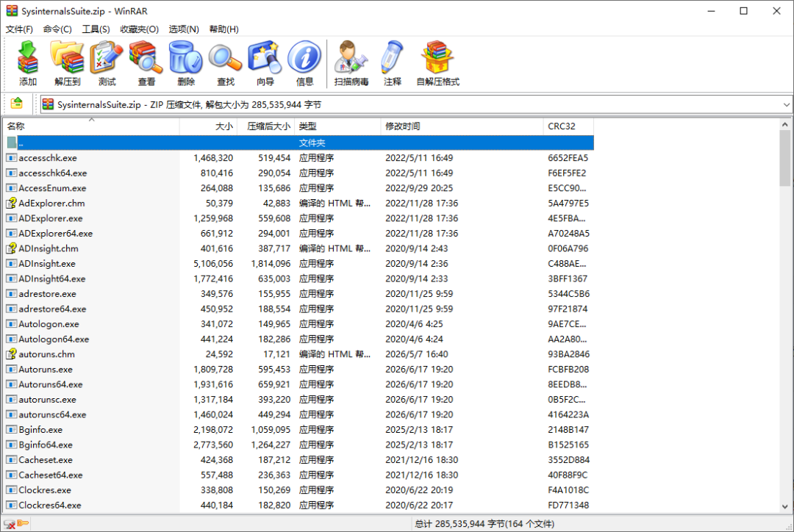Sort by the 名称 column header
Screen dimensions: 794x532
click(91, 126)
